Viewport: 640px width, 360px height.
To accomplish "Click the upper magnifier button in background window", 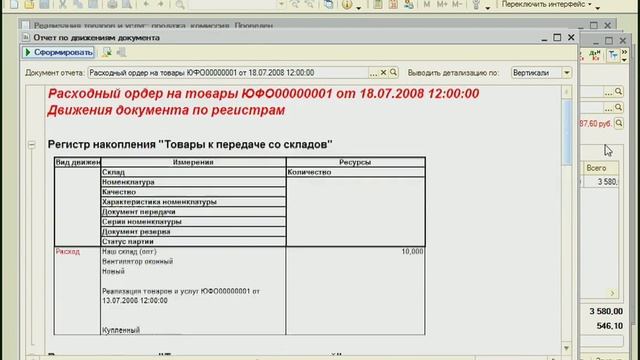I will (x=618, y=91).
